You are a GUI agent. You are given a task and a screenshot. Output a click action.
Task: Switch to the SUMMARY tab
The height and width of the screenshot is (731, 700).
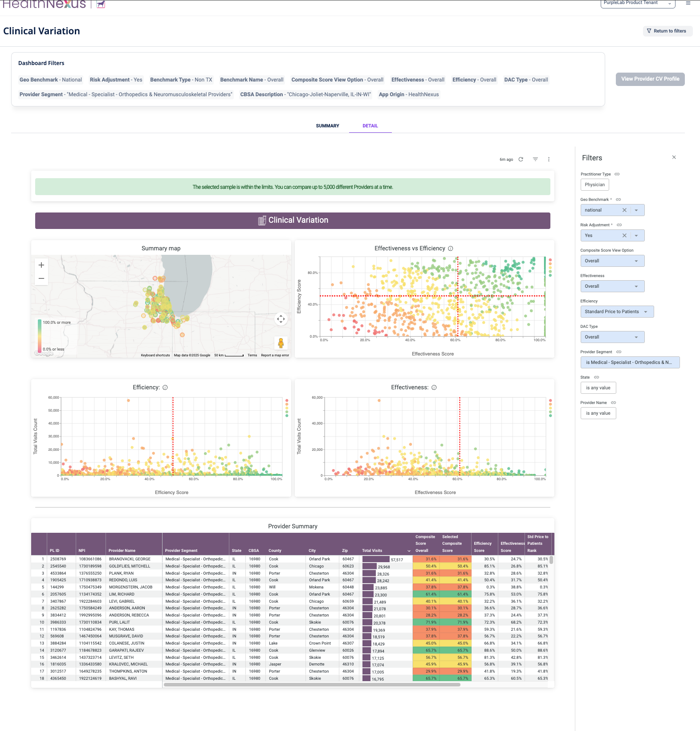[x=327, y=126]
